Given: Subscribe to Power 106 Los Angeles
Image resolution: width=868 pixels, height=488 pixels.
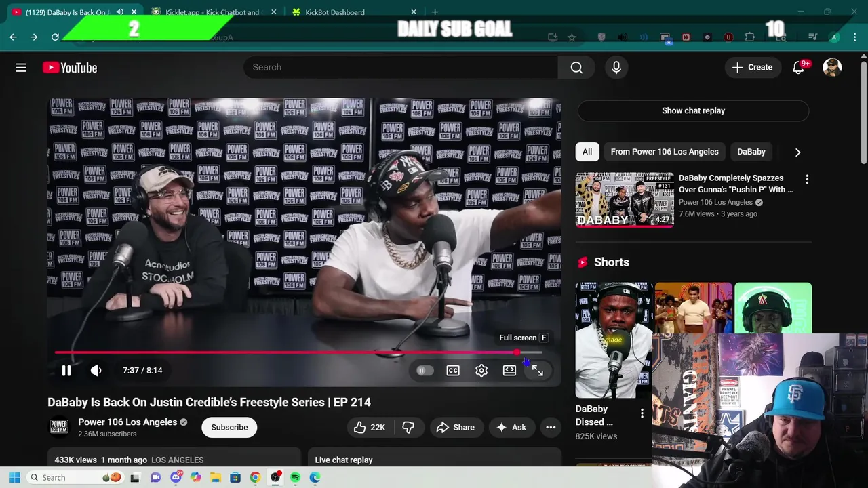Looking at the screenshot, I should (229, 428).
